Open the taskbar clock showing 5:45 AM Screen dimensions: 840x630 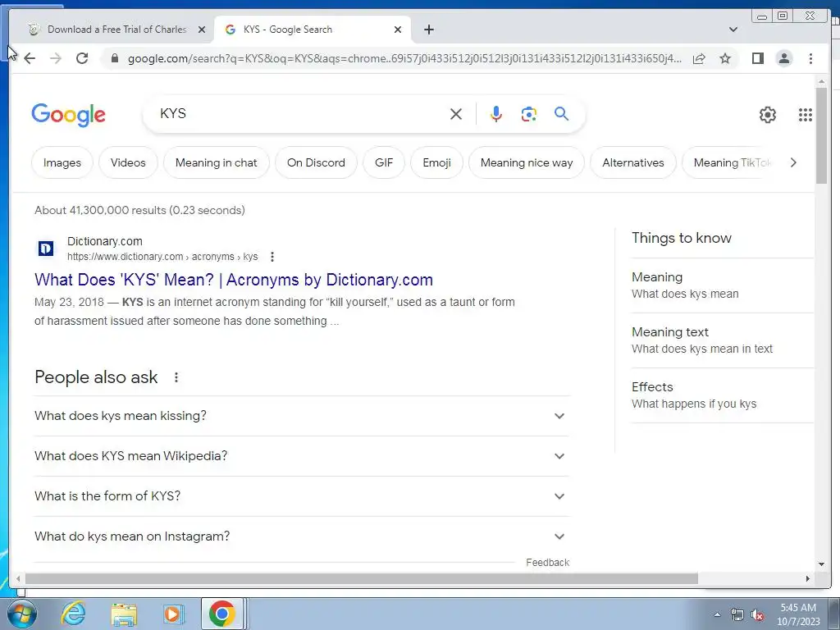click(798, 614)
